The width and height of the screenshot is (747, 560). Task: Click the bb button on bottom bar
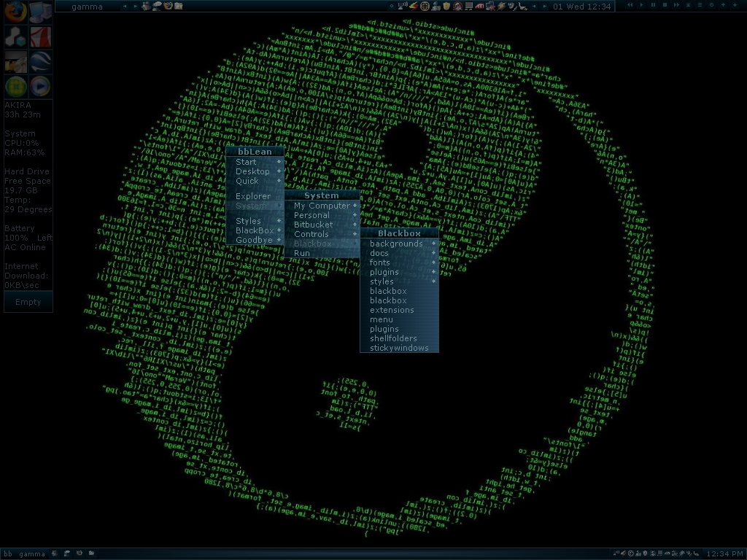tap(8, 554)
